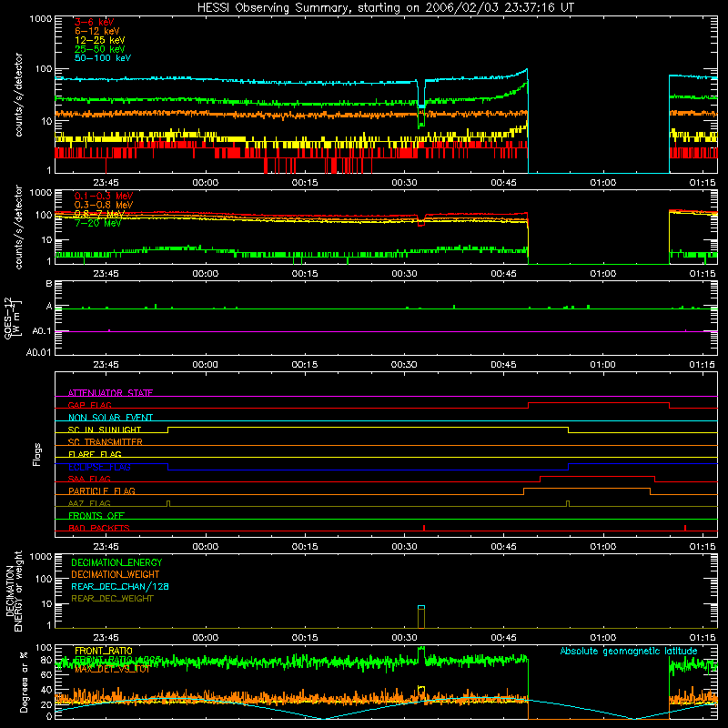Click the '1000' tick label of the top panel
Screen dimensions: 728x728
[x=40, y=19]
